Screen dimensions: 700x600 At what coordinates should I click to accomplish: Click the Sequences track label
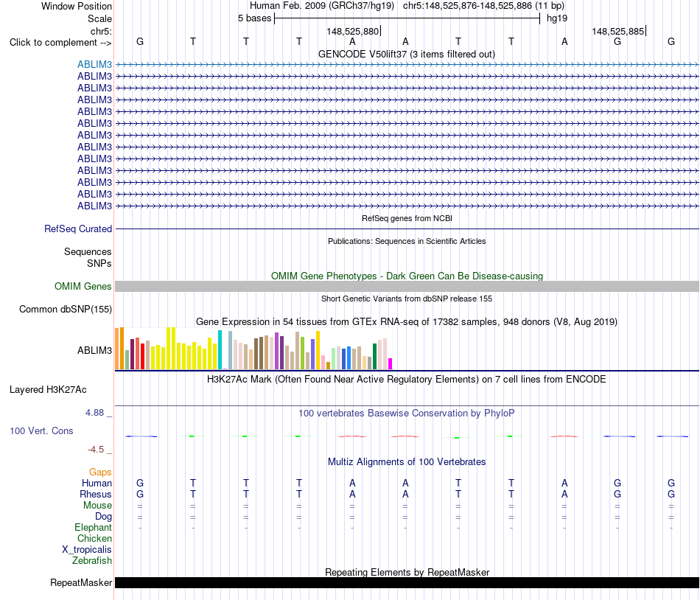click(x=88, y=252)
